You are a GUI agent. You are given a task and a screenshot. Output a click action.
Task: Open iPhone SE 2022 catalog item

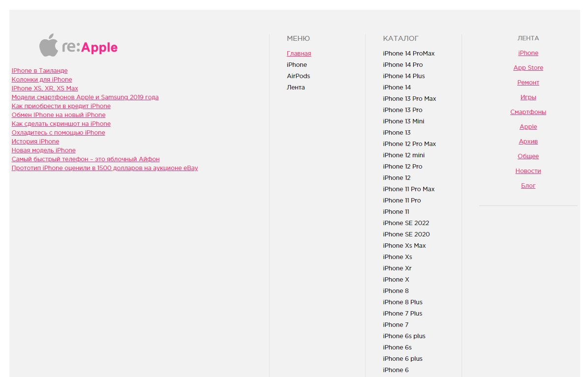point(406,223)
